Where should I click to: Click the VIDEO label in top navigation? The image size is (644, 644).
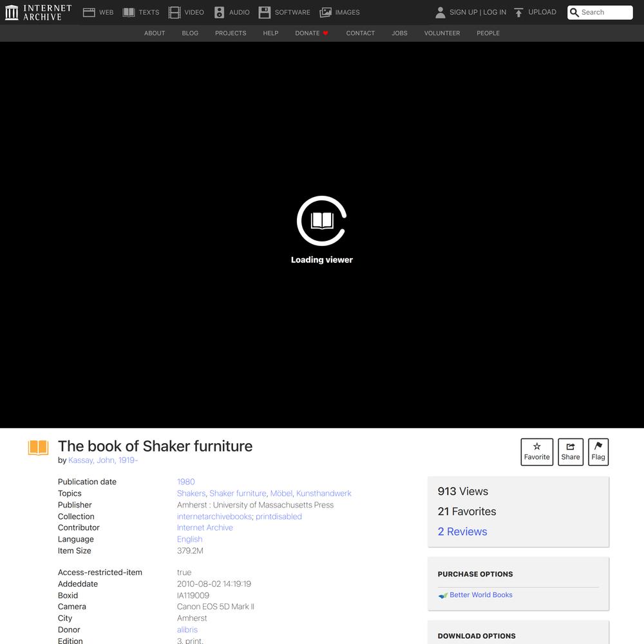[x=194, y=12]
